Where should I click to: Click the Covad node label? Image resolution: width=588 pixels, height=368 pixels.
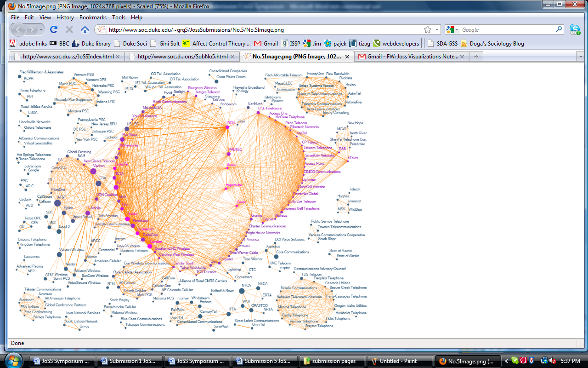[242, 202]
